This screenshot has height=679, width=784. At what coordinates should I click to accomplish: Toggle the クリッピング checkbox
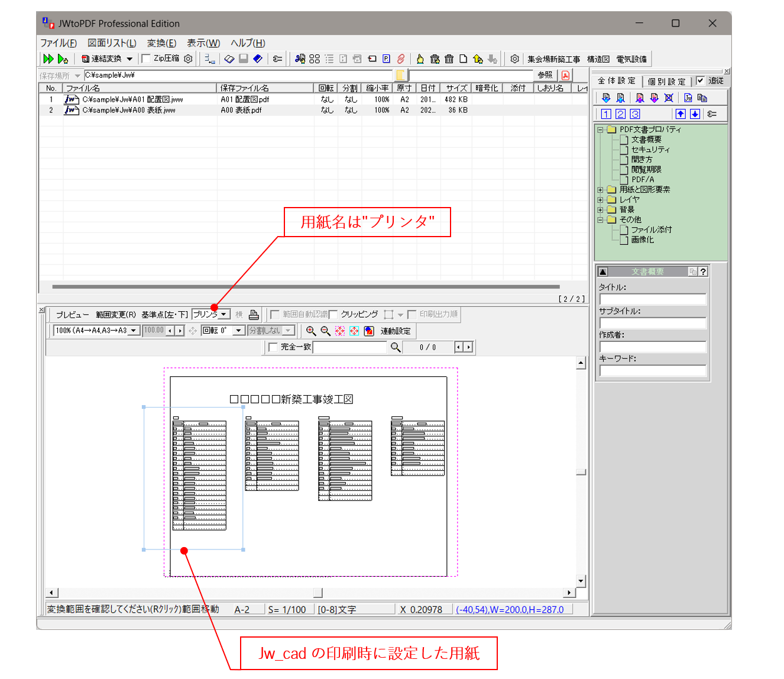[x=334, y=314]
